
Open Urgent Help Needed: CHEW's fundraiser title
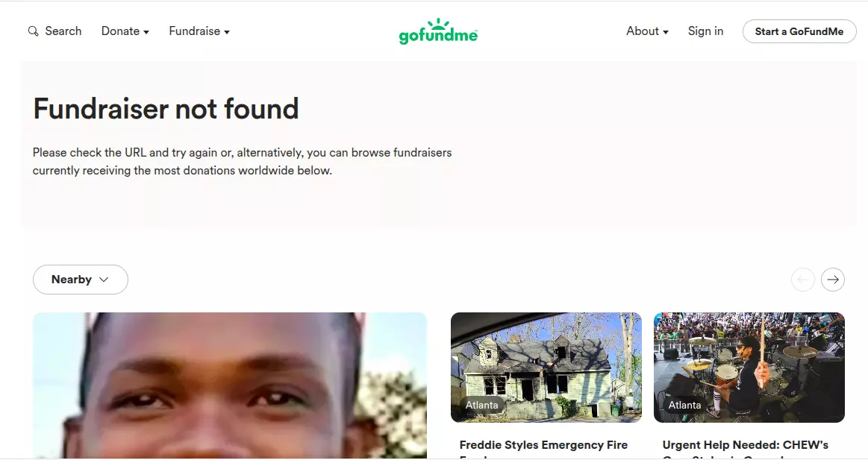pos(745,445)
